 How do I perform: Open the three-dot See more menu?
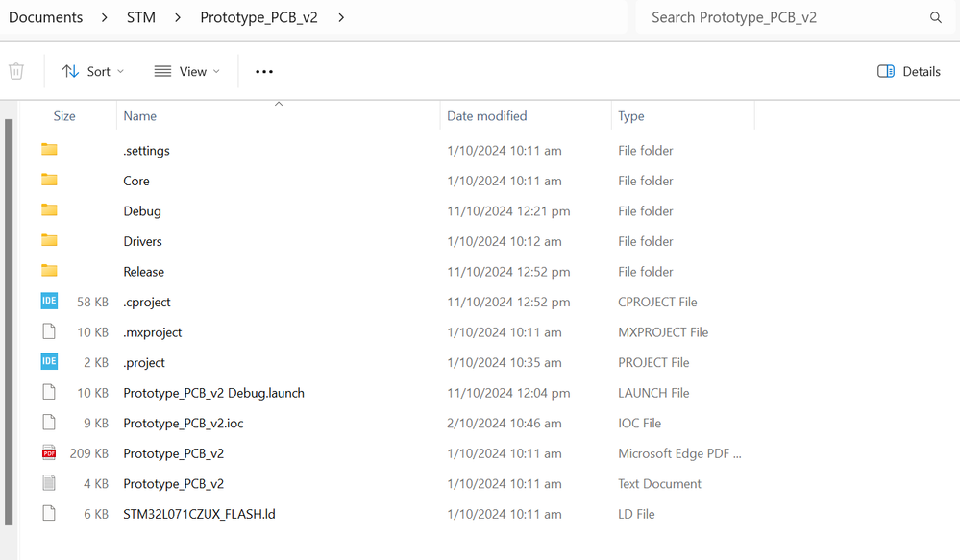[264, 71]
